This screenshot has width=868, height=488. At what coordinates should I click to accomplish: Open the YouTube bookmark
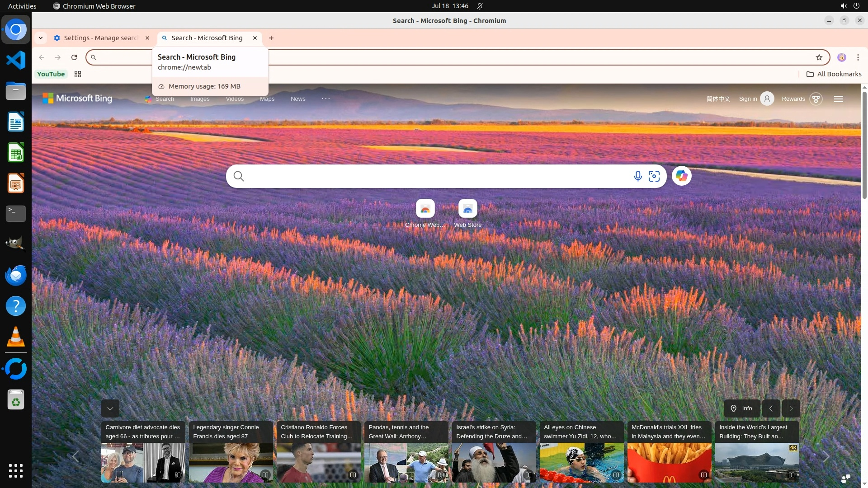point(51,74)
